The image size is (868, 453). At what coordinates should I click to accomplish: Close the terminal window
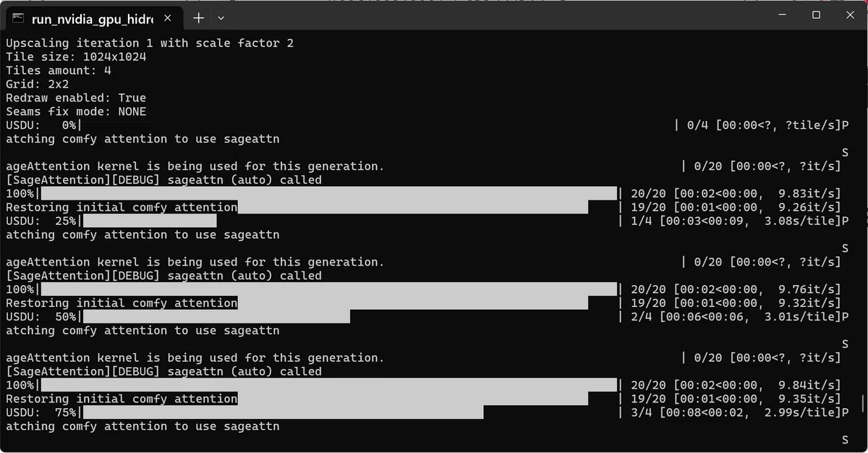[x=851, y=14]
